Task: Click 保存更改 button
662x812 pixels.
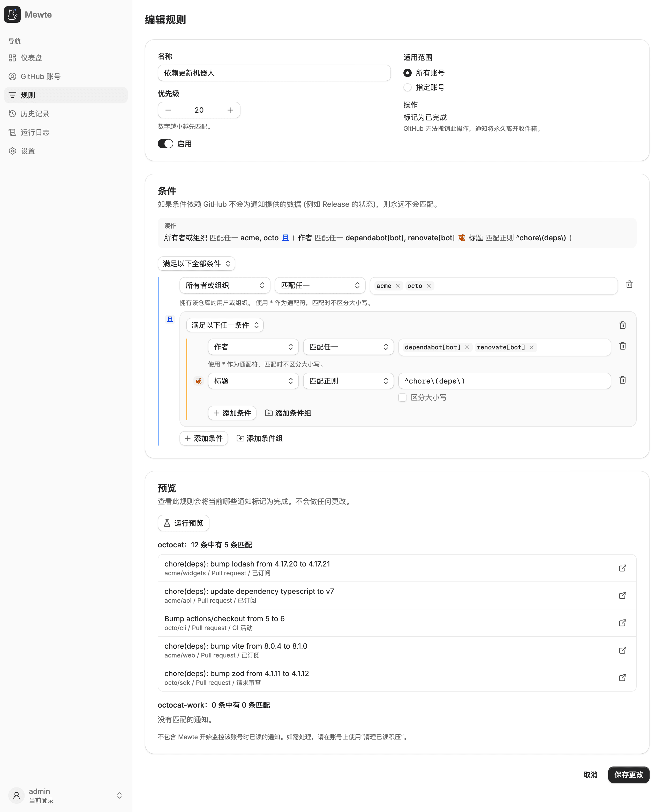Action: coord(628,775)
